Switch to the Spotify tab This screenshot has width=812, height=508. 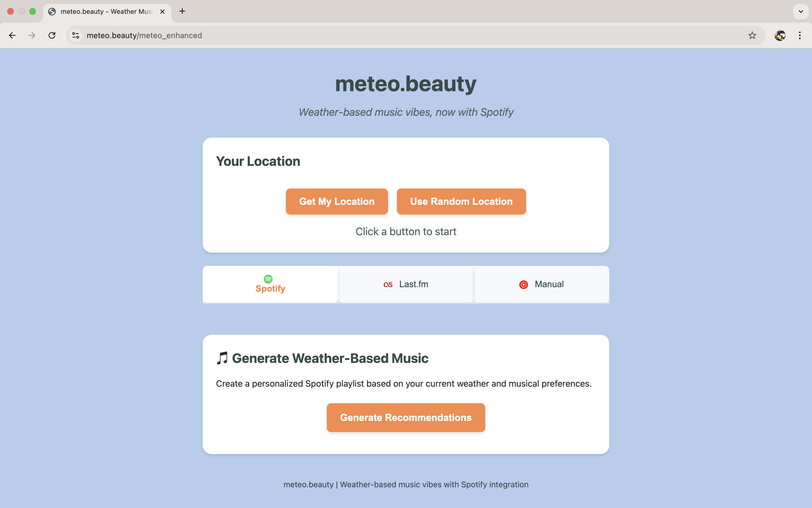[x=270, y=284]
